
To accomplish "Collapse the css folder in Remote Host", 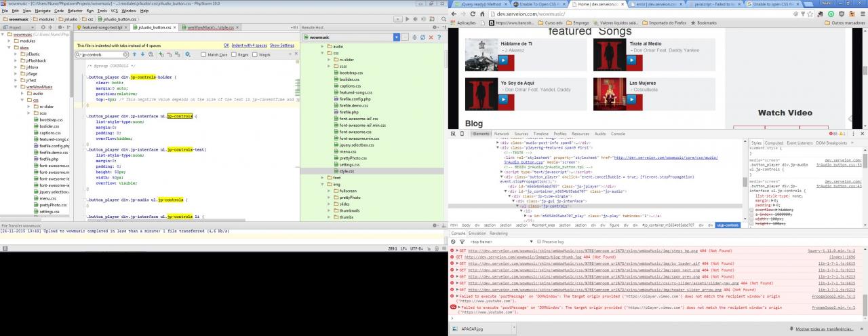I will [321, 52].
